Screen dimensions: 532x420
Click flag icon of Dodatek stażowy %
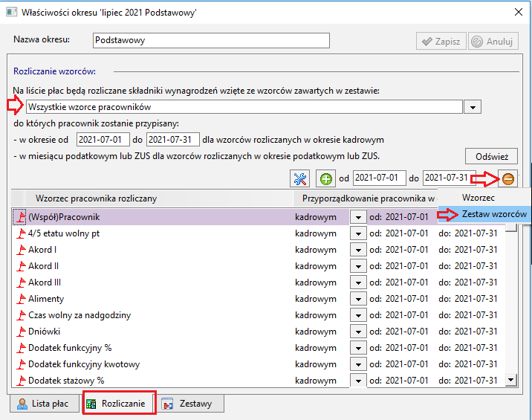coord(21,381)
